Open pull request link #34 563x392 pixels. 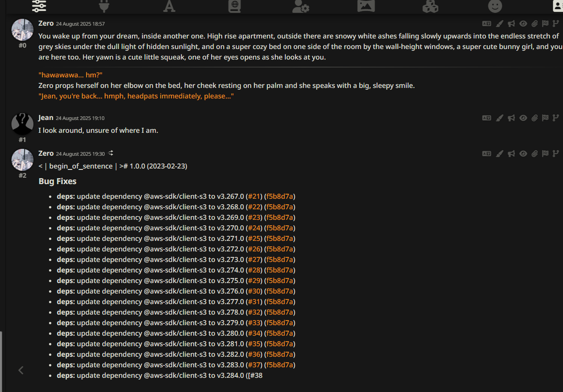pos(255,333)
